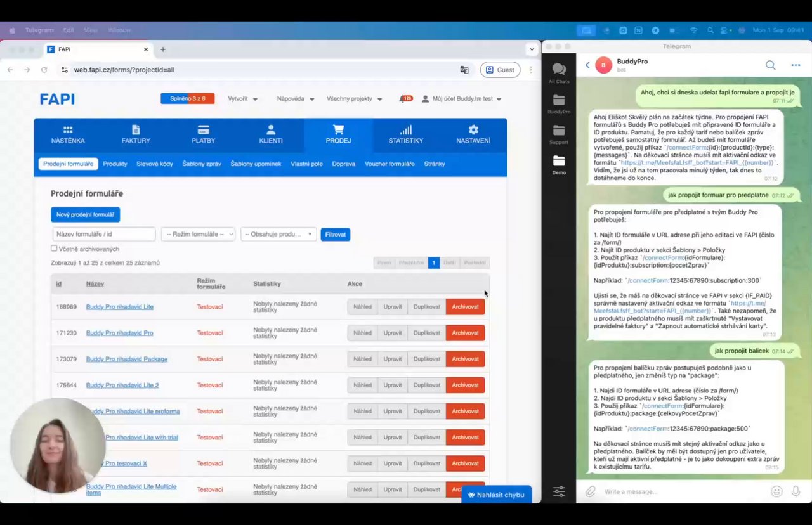Open the Statistiky chart section

406,134
